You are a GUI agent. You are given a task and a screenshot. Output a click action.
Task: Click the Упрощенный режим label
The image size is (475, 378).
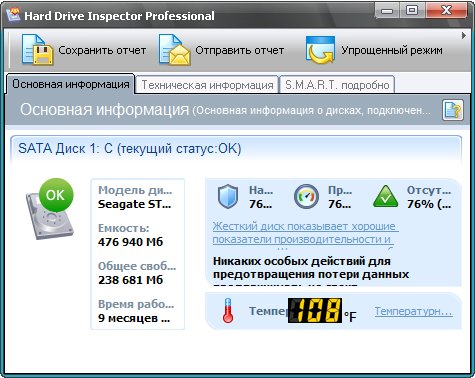tap(392, 51)
